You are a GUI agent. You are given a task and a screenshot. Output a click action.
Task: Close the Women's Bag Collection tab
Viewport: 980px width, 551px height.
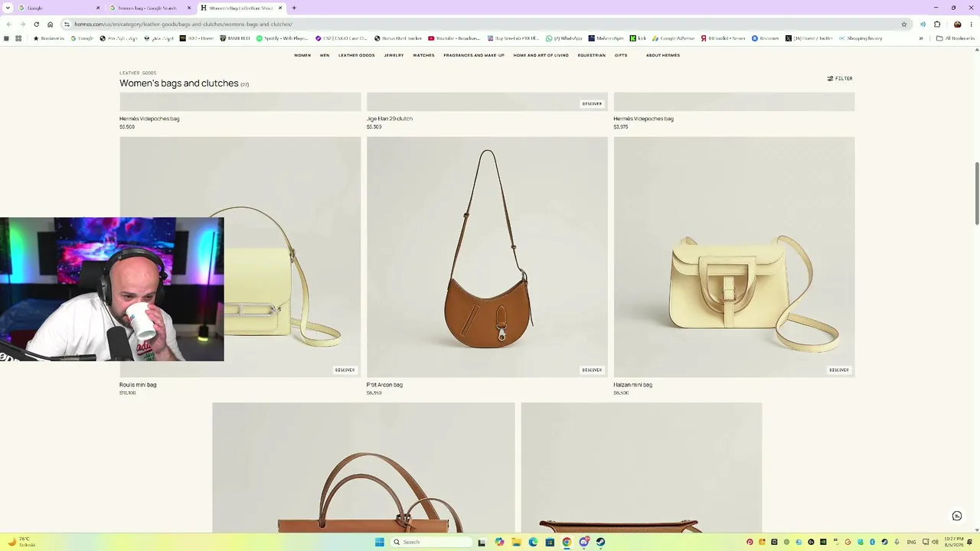[x=280, y=8]
